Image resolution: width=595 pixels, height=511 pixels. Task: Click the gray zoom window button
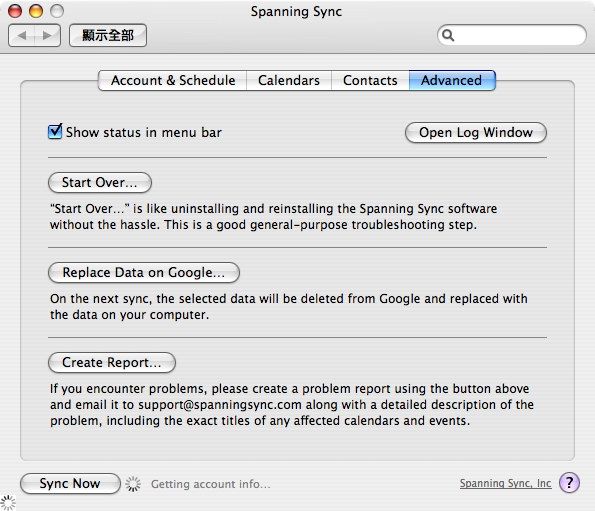pos(57,11)
